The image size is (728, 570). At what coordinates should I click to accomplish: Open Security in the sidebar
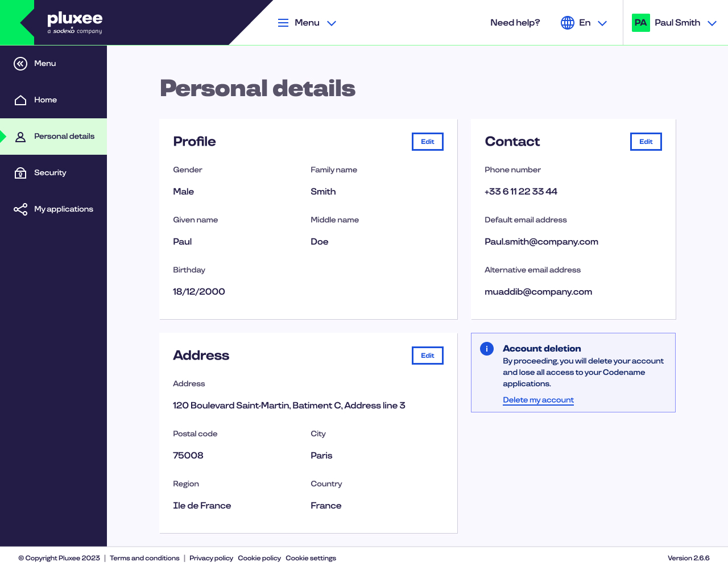pyautogui.click(x=50, y=173)
